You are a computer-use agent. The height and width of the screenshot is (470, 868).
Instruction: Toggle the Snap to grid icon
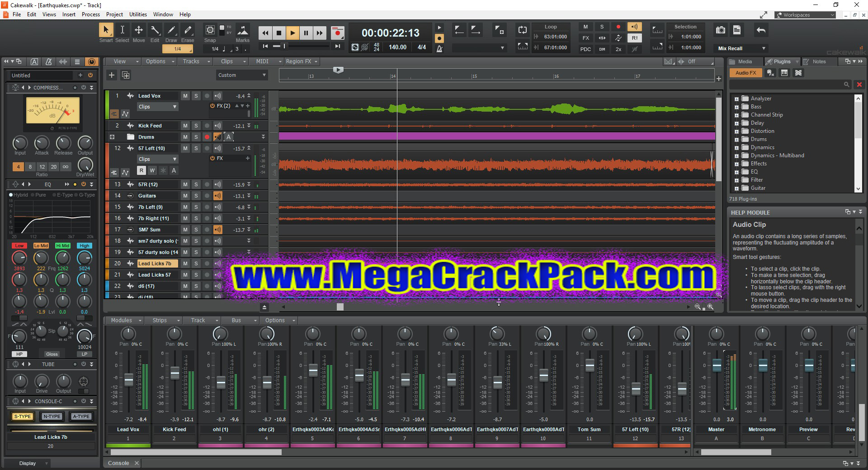[x=210, y=30]
